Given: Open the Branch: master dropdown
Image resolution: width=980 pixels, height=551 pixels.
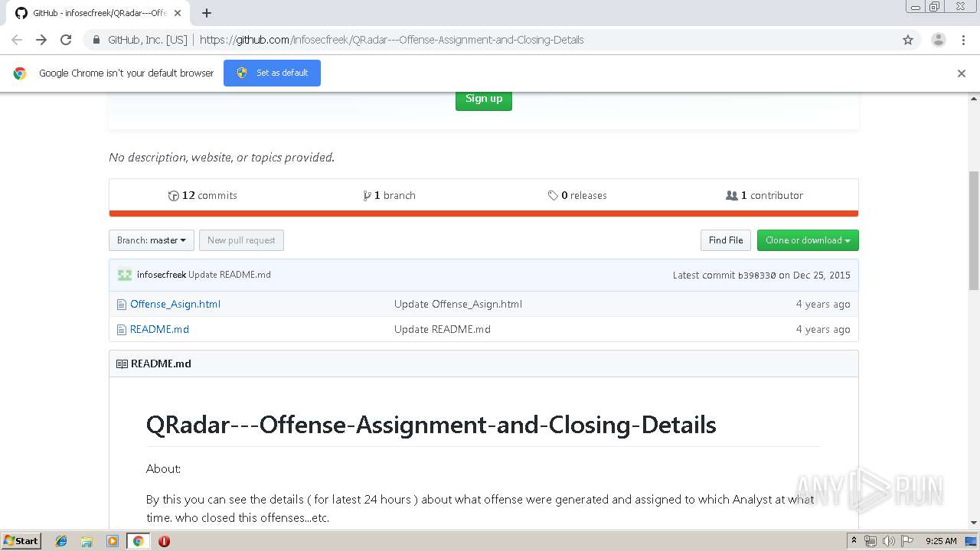Looking at the screenshot, I should [x=152, y=240].
